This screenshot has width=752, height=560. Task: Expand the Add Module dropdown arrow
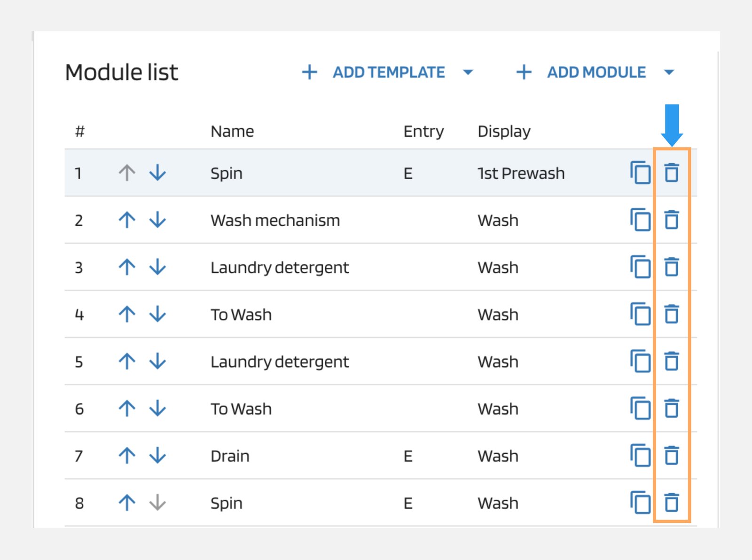point(669,72)
